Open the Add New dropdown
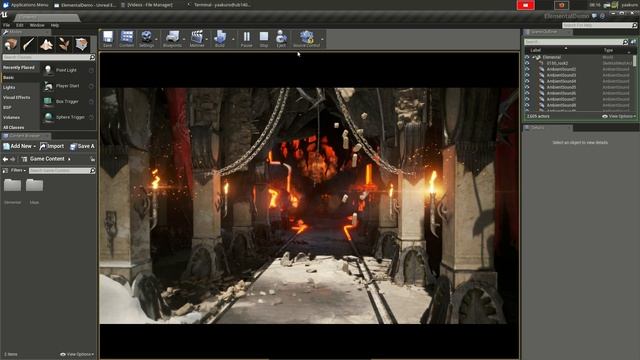 tap(19, 146)
